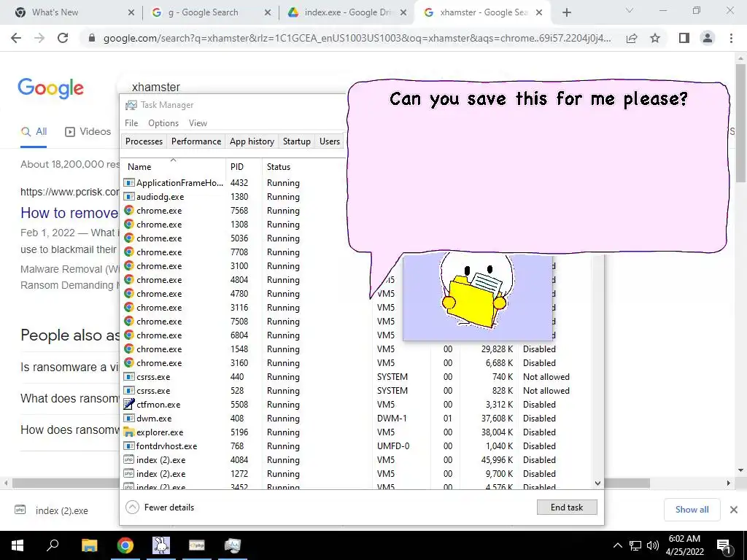Close the index.exe Google Drive tab

[x=403, y=13]
